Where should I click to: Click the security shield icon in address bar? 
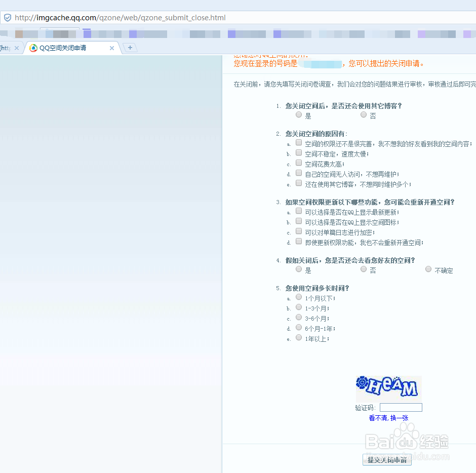(x=8, y=18)
